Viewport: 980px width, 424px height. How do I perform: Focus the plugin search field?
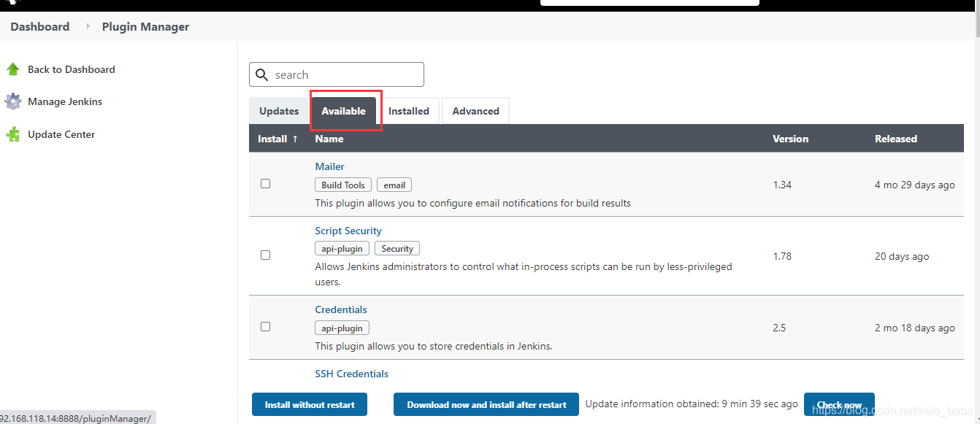[x=337, y=74]
